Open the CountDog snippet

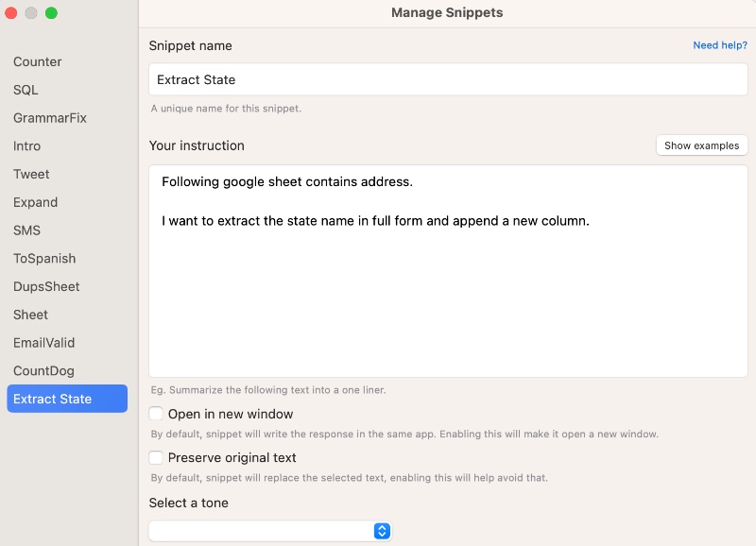(x=43, y=371)
